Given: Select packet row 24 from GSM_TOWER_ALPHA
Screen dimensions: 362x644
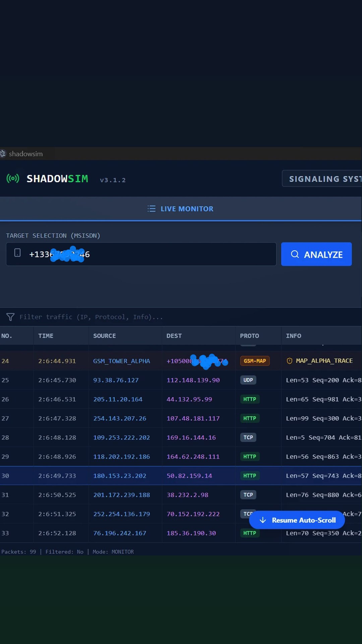Looking at the screenshot, I should coord(181,361).
